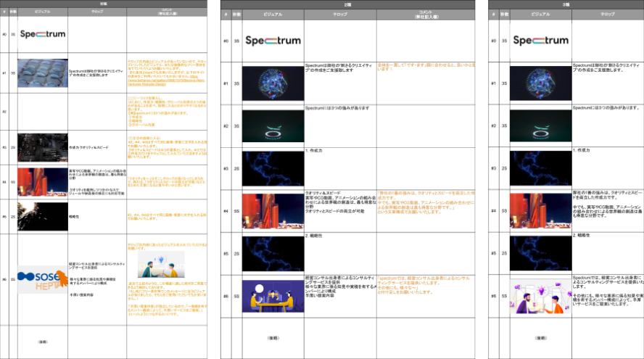The width and height of the screenshot is (644, 359).
Task: Click the #0 row number in 2稿 table
Action: 226,41
